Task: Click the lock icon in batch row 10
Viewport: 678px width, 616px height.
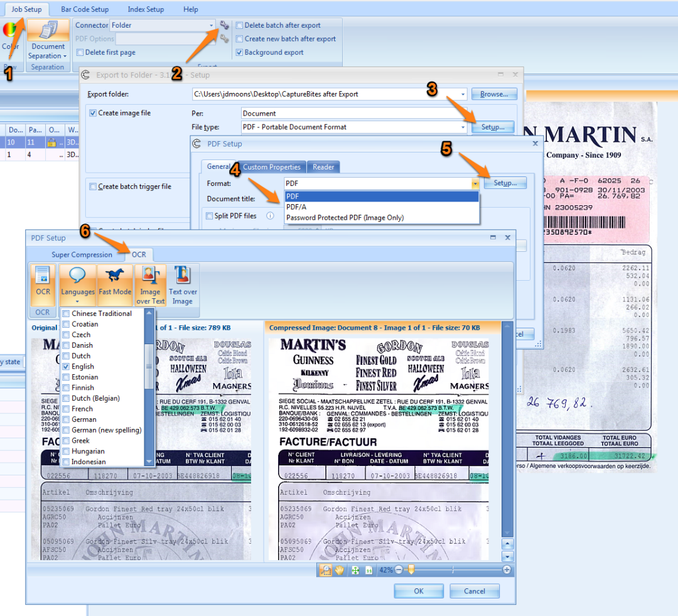Action: (52, 142)
